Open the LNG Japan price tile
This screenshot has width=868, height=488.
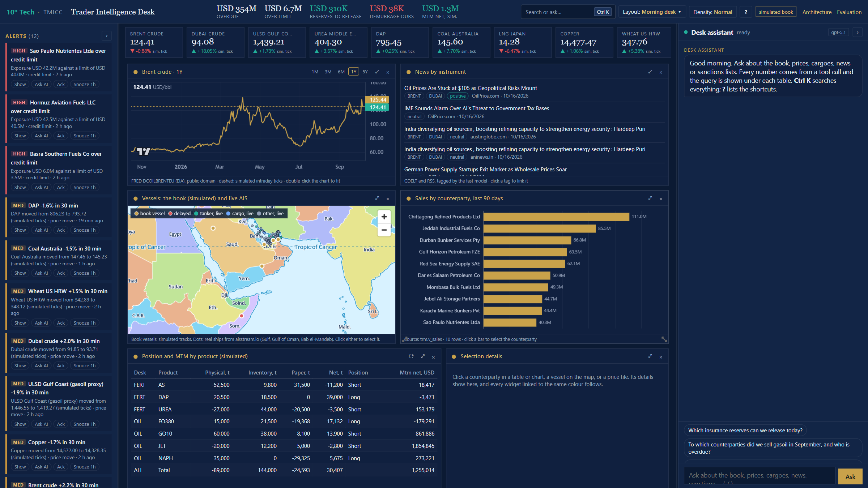click(523, 42)
